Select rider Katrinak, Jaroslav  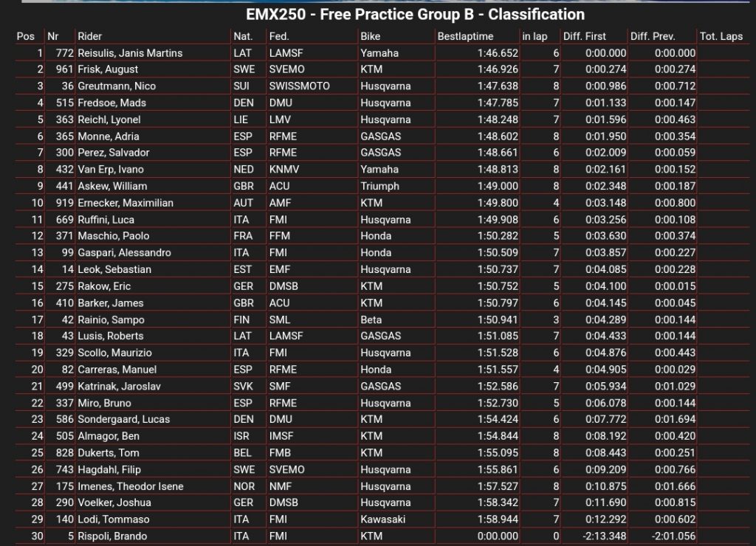[x=119, y=386]
